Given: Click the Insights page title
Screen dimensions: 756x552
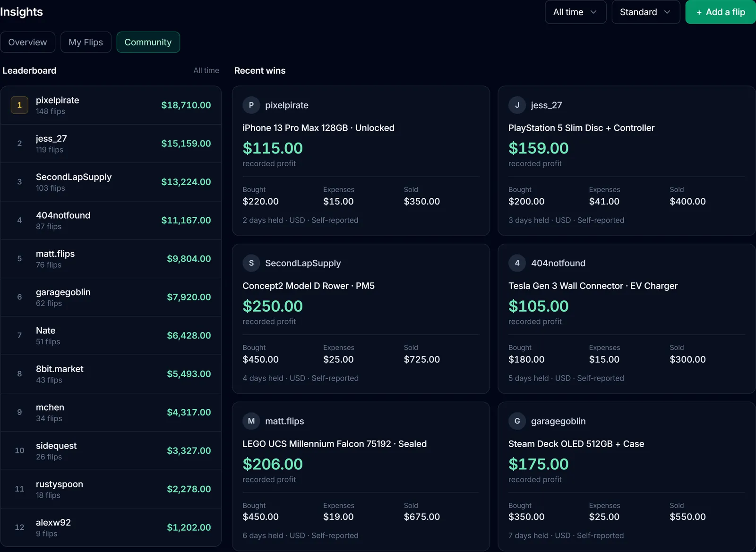Looking at the screenshot, I should tap(21, 12).
